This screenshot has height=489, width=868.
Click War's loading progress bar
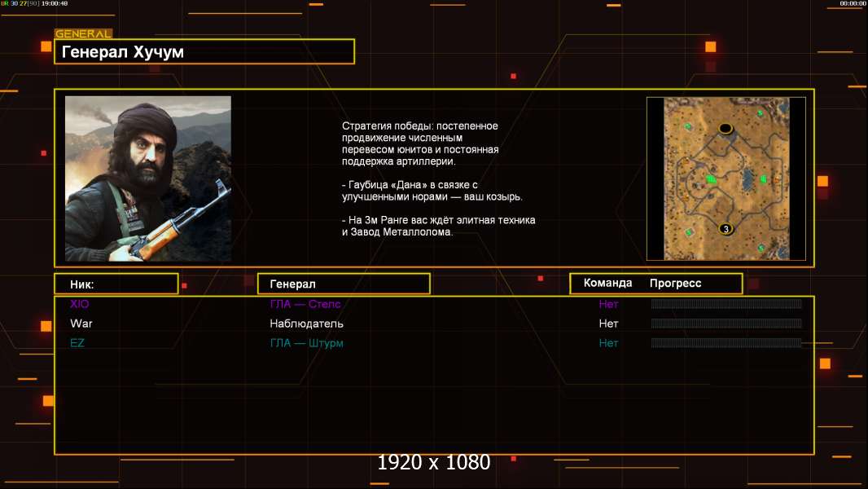pyautogui.click(x=726, y=324)
